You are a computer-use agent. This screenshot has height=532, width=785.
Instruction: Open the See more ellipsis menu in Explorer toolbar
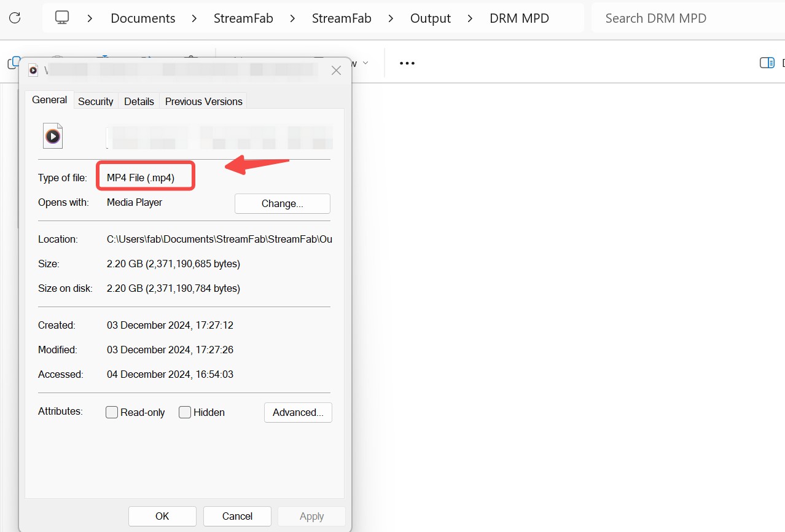click(x=407, y=63)
